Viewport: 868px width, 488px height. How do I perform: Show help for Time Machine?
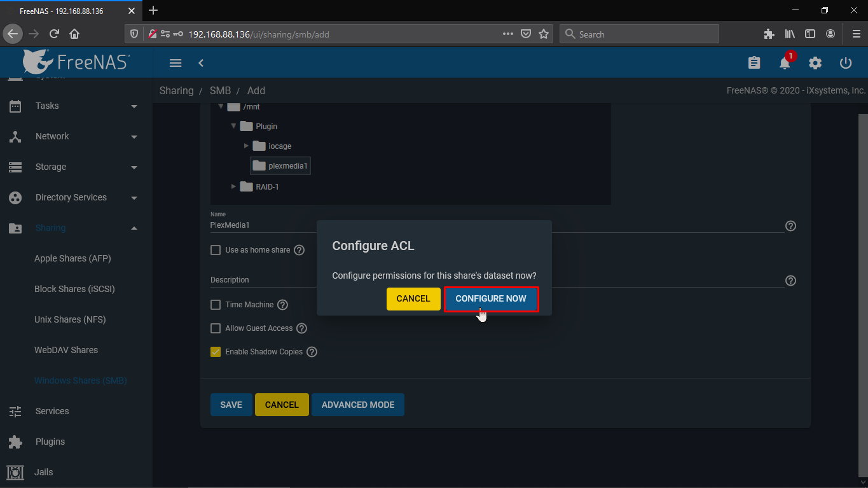[x=282, y=305]
